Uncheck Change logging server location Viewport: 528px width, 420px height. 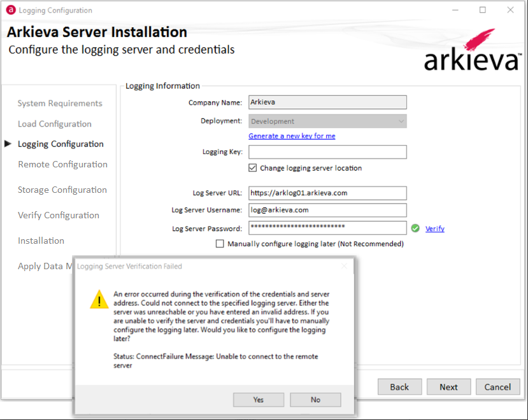(x=253, y=167)
